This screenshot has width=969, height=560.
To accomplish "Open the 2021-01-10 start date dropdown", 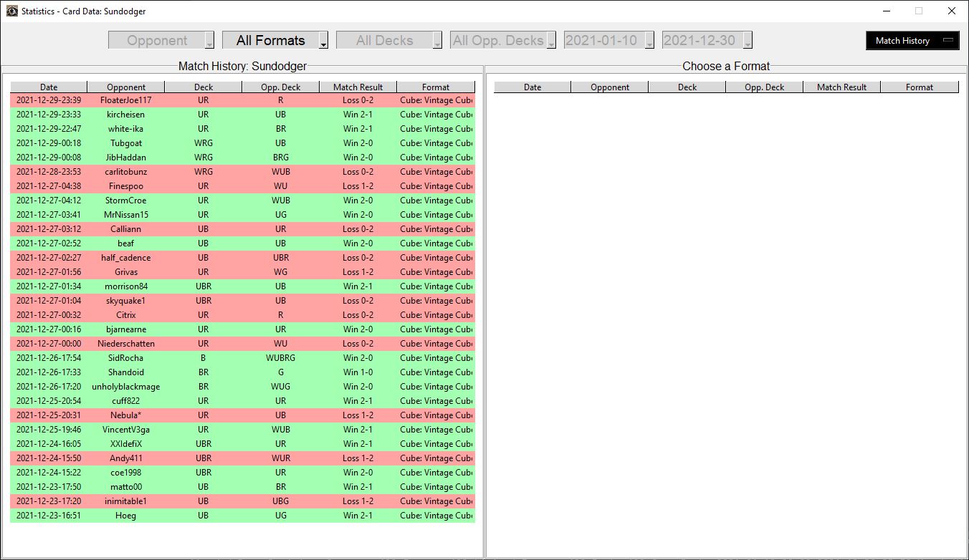I will click(x=609, y=40).
